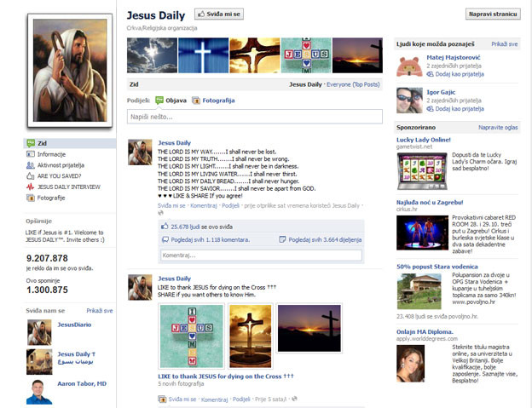Open blue glowing cross photo in strip
Viewport: 532px width, 408px height.
click(x=203, y=55)
